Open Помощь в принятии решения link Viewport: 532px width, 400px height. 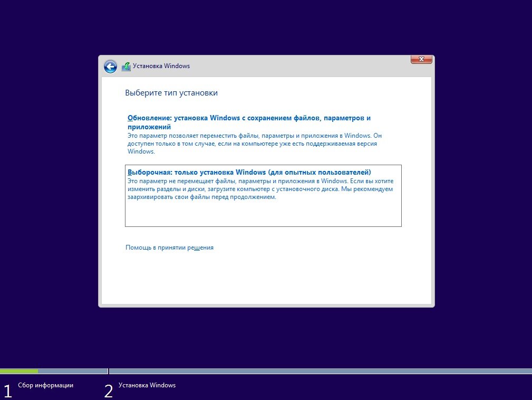[x=169, y=247]
